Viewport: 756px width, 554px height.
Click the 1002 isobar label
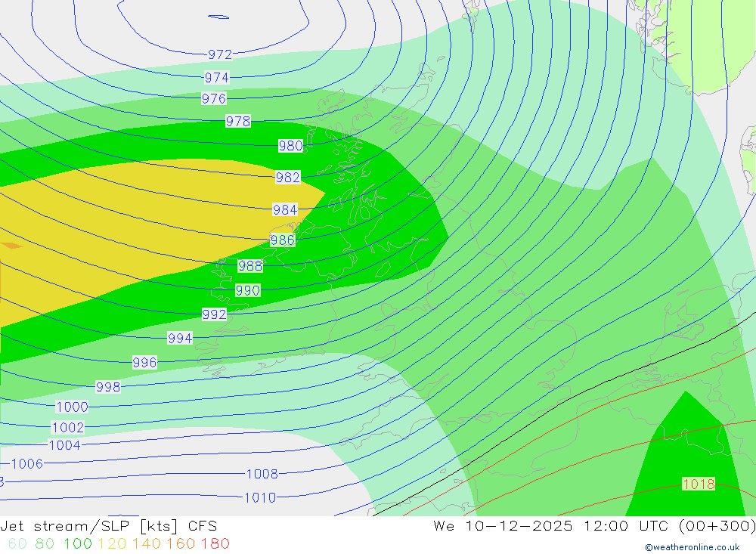pos(68,428)
